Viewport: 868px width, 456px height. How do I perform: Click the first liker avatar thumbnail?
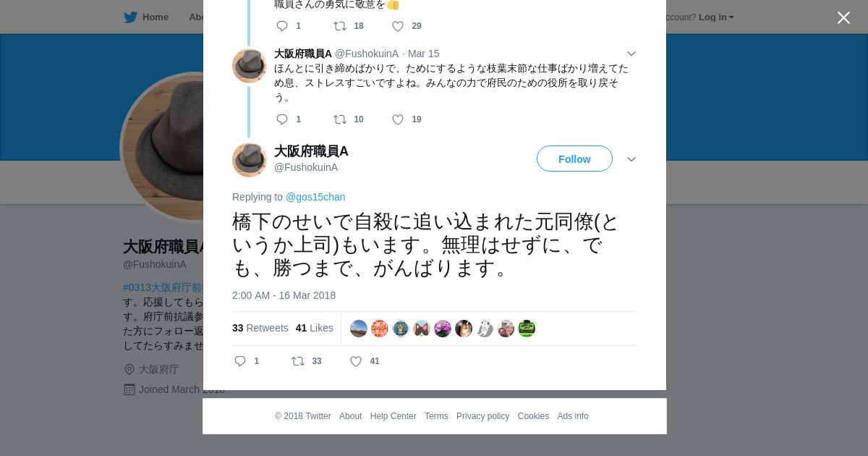[x=359, y=329]
